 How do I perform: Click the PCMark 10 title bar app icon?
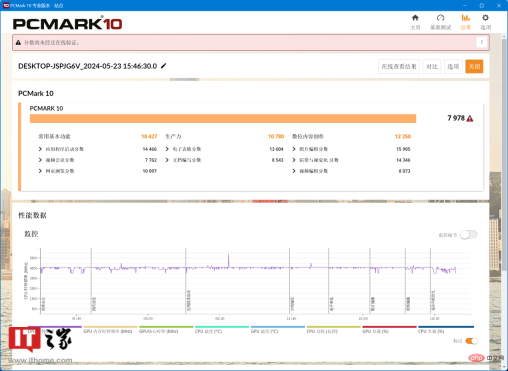click(x=6, y=5)
